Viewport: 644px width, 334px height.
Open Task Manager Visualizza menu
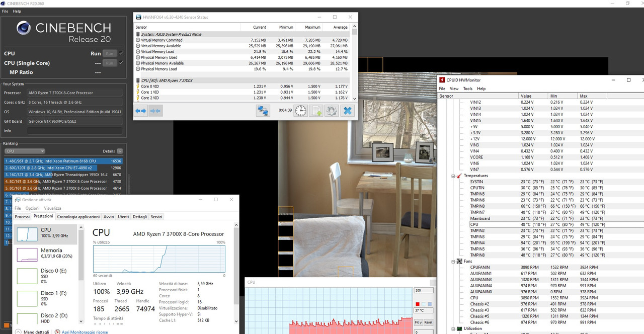tap(52, 208)
